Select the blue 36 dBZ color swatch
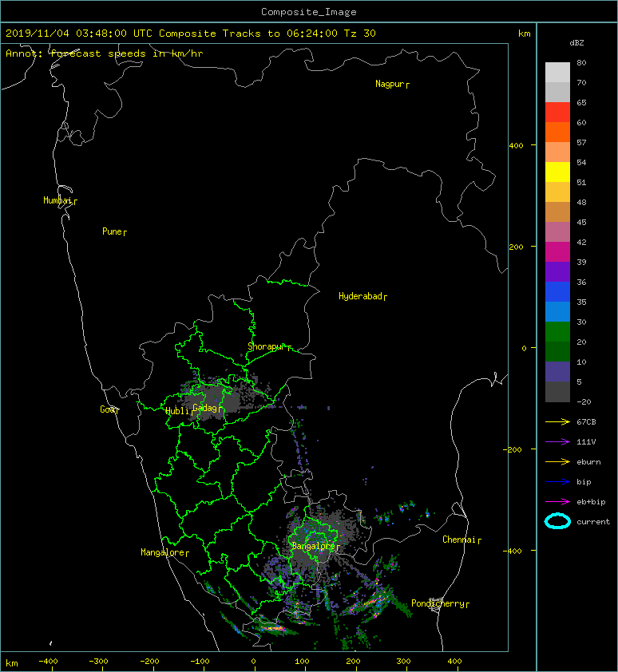 click(557, 291)
